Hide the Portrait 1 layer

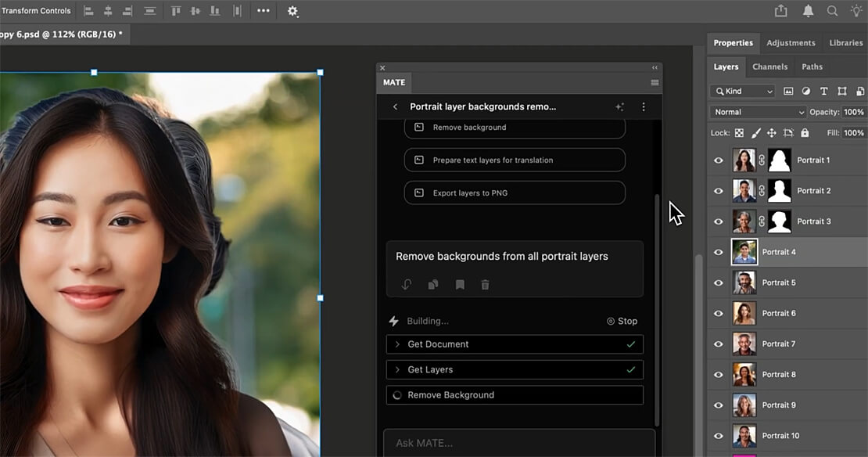pos(719,160)
